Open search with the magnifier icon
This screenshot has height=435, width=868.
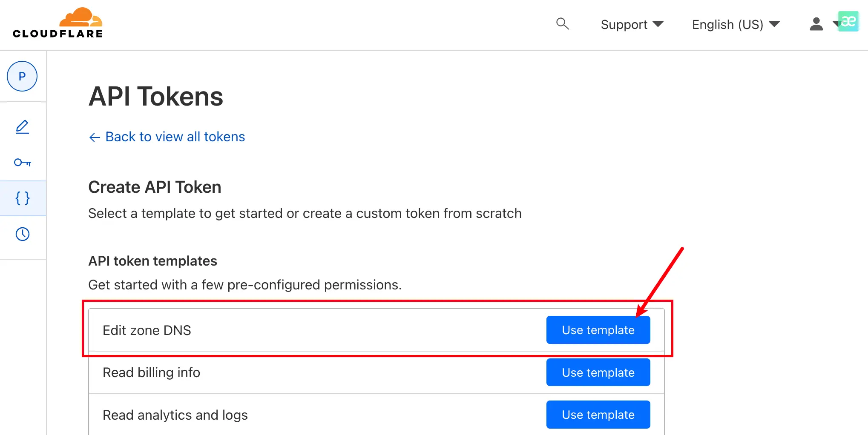[x=563, y=23]
